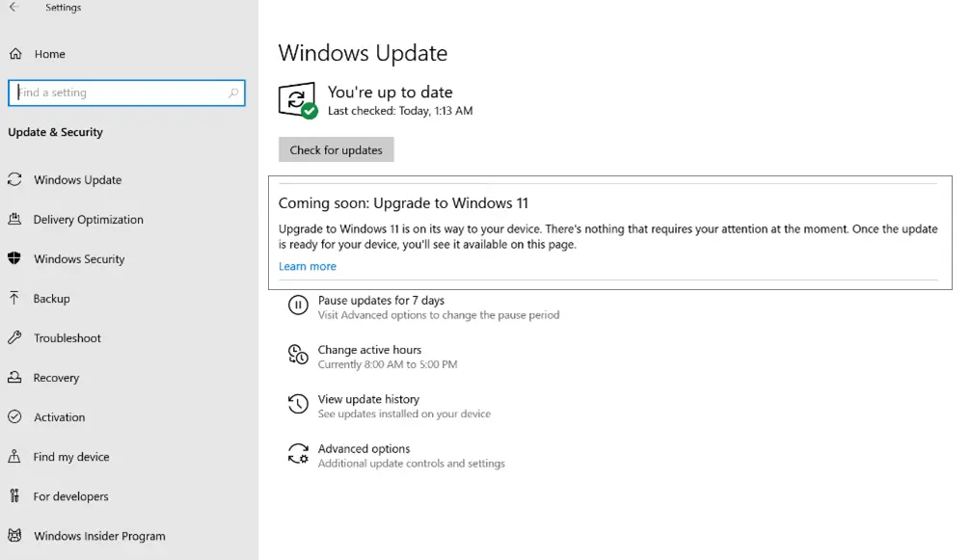Click 'You're up to date' status text
The image size is (970, 560).
pyautogui.click(x=390, y=93)
